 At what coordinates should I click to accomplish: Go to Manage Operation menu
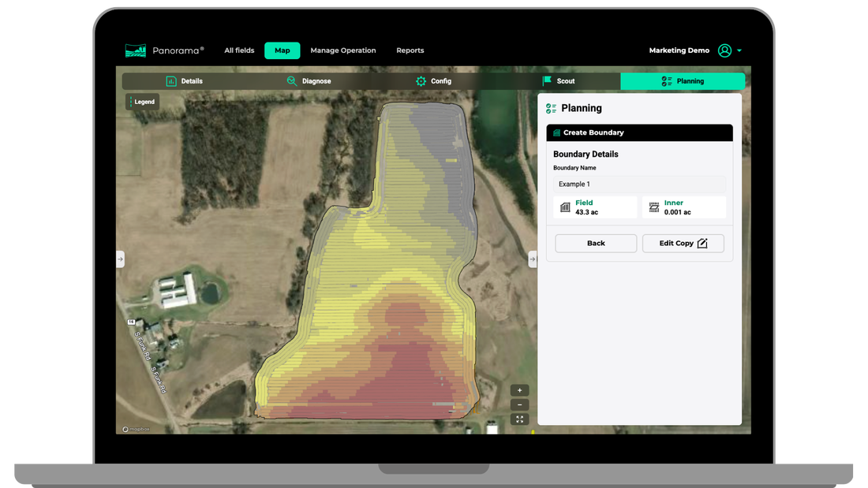tap(343, 50)
